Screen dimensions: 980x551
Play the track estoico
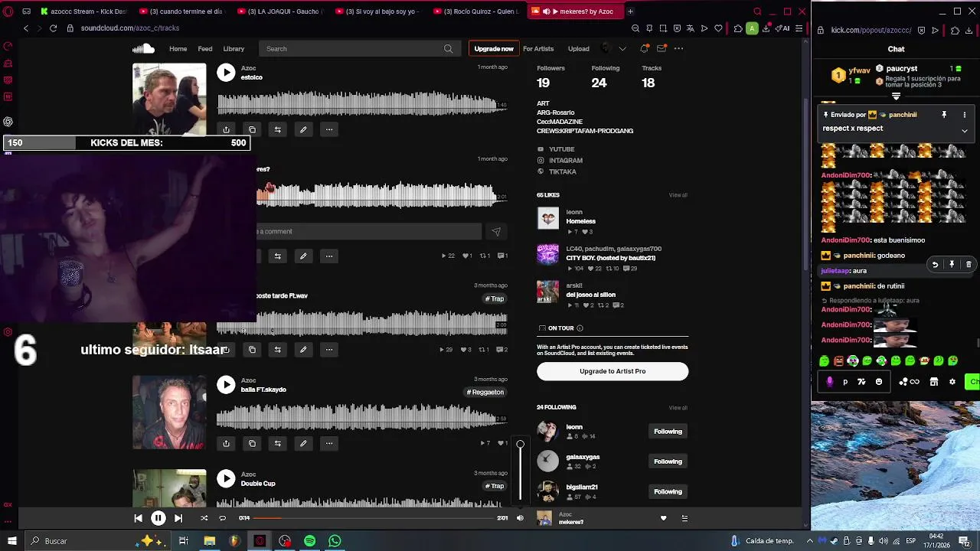pos(226,73)
